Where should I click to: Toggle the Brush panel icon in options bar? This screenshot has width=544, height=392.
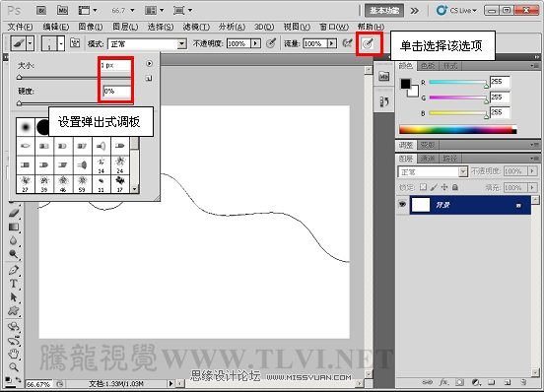point(75,43)
